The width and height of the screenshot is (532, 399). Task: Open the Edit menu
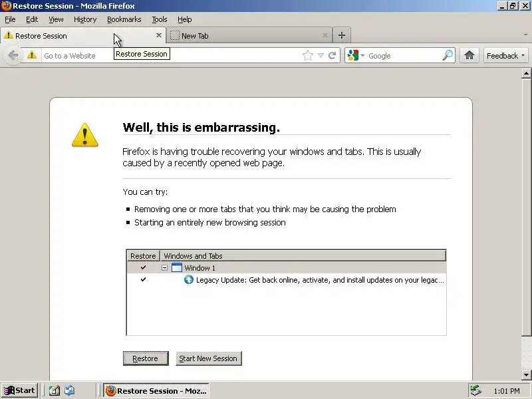(x=32, y=19)
